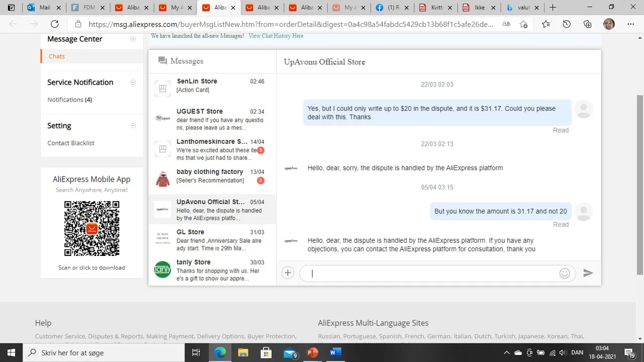The image size is (644, 362).
Task: Add this page to favorites star icon
Action: (523, 24)
